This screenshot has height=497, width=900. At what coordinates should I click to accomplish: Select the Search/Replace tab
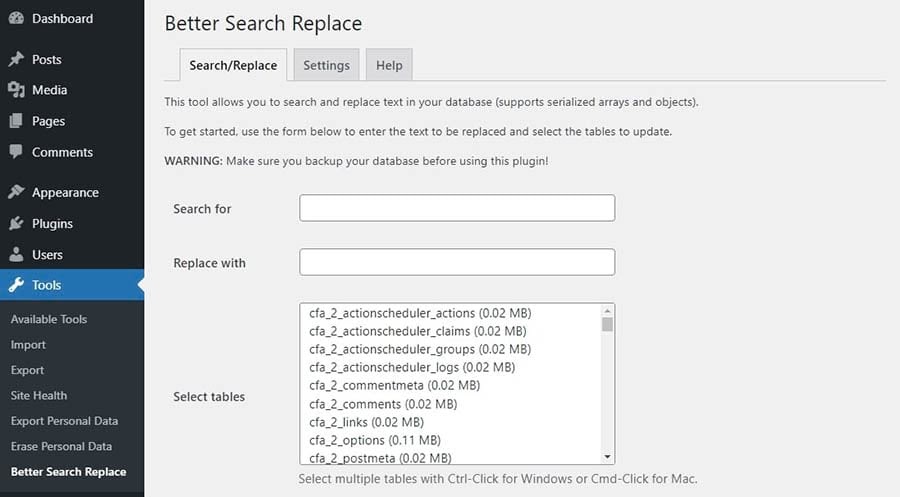(234, 65)
